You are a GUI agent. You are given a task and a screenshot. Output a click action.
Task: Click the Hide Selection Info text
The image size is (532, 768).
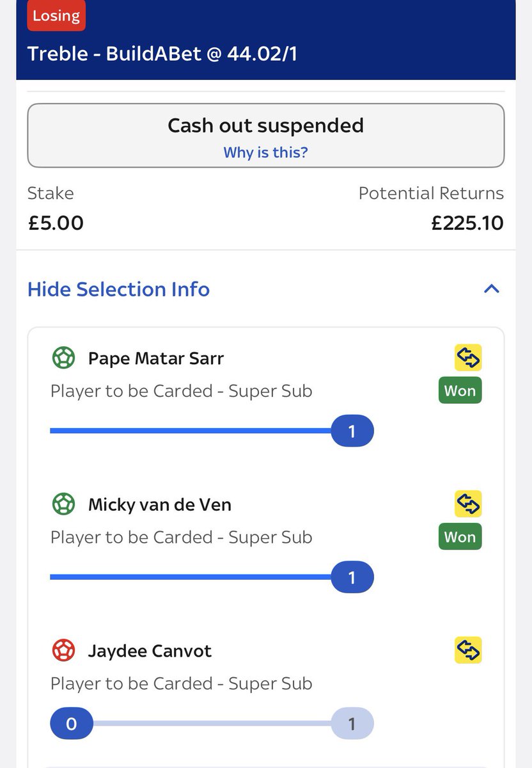click(x=118, y=289)
